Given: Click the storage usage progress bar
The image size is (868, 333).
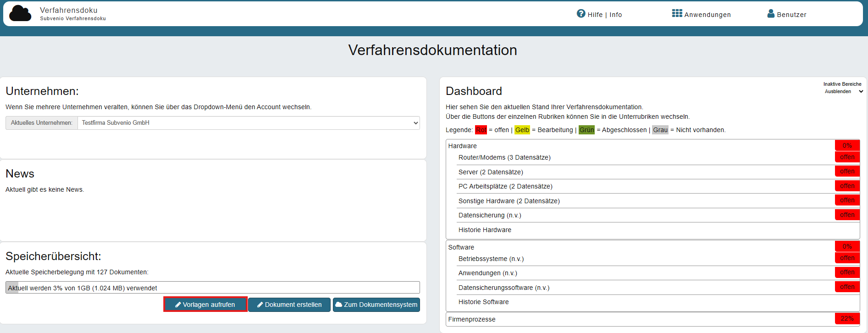Looking at the screenshot, I should (213, 288).
